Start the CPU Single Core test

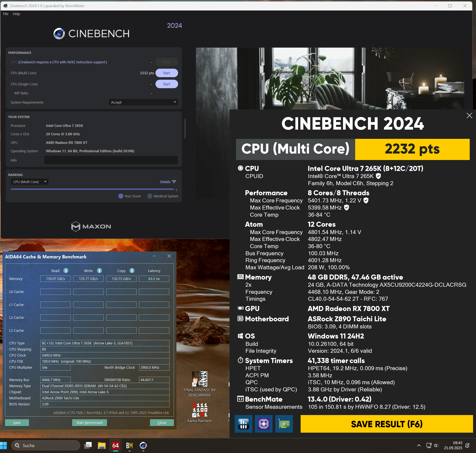(166, 84)
